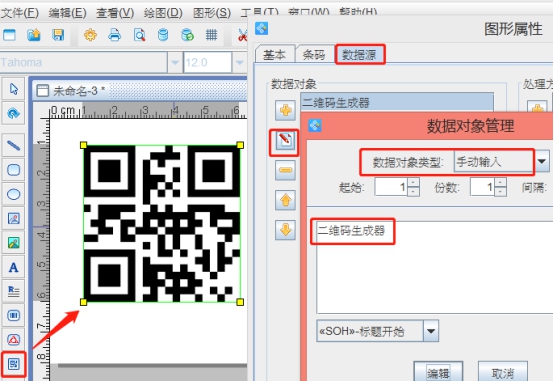
Task: Select the portrait image tool in the left toolbox
Action: (x=13, y=218)
